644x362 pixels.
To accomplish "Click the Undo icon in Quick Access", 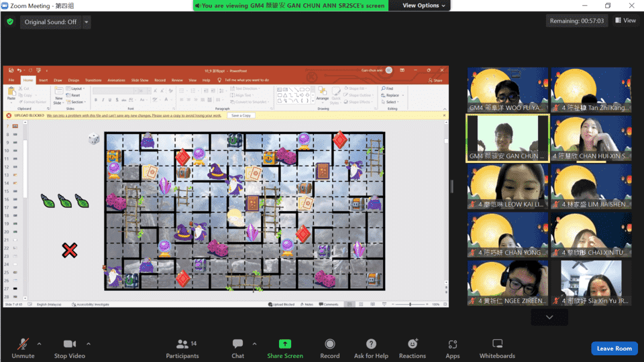I will pyautogui.click(x=19, y=70).
